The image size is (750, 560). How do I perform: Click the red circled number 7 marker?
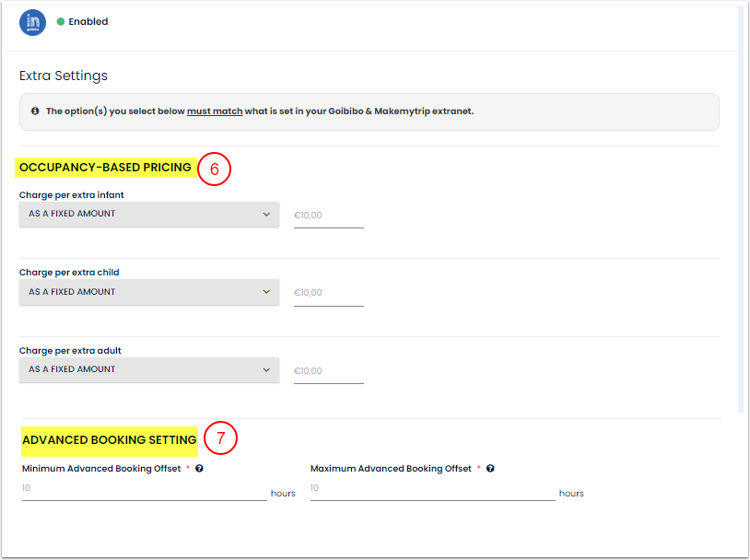point(221,439)
